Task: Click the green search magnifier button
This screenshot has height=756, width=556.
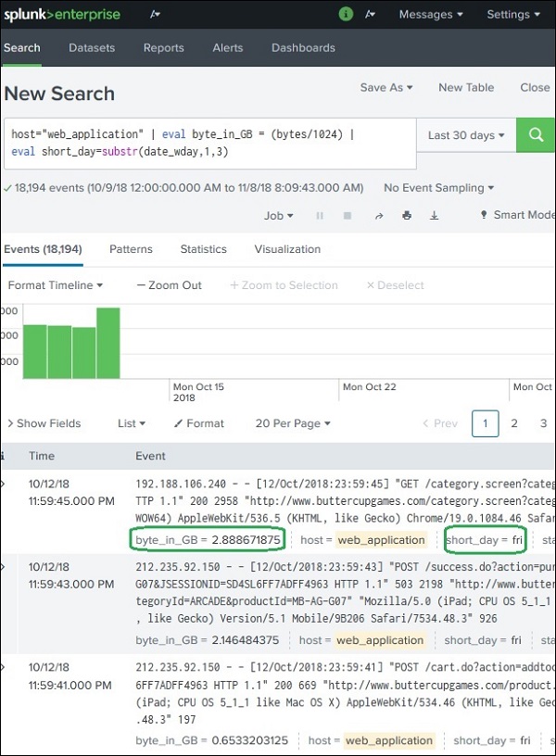Action: 536,135
